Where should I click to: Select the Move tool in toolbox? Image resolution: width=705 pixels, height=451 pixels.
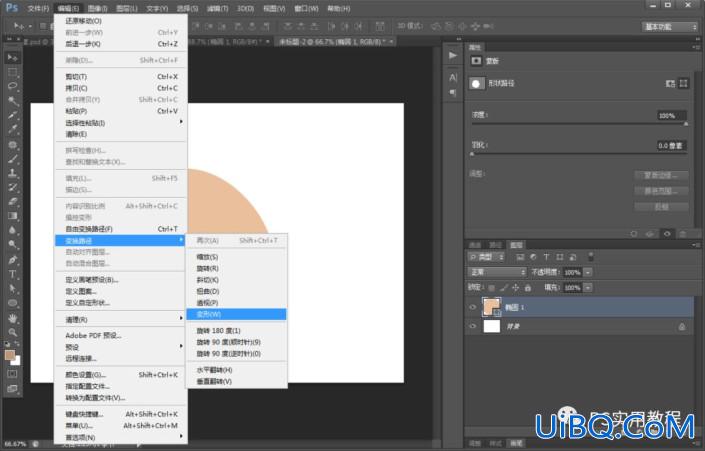coord(13,58)
